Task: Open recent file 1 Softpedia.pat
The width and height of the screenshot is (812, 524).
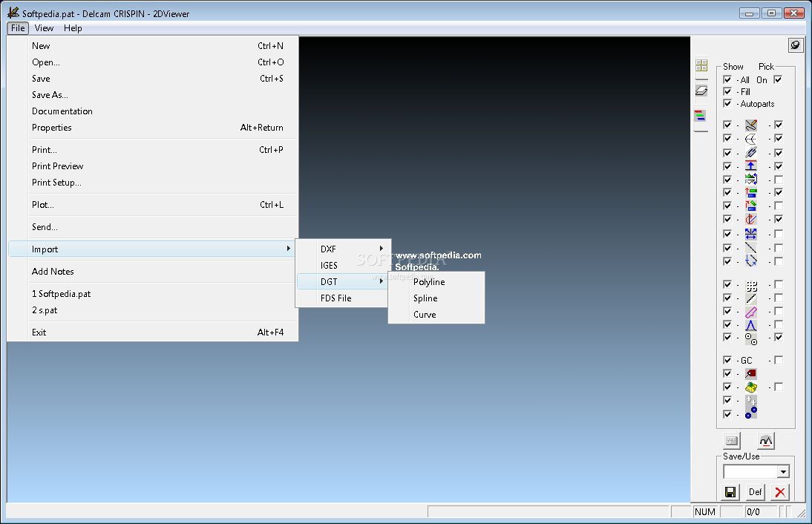Action: coord(154,294)
